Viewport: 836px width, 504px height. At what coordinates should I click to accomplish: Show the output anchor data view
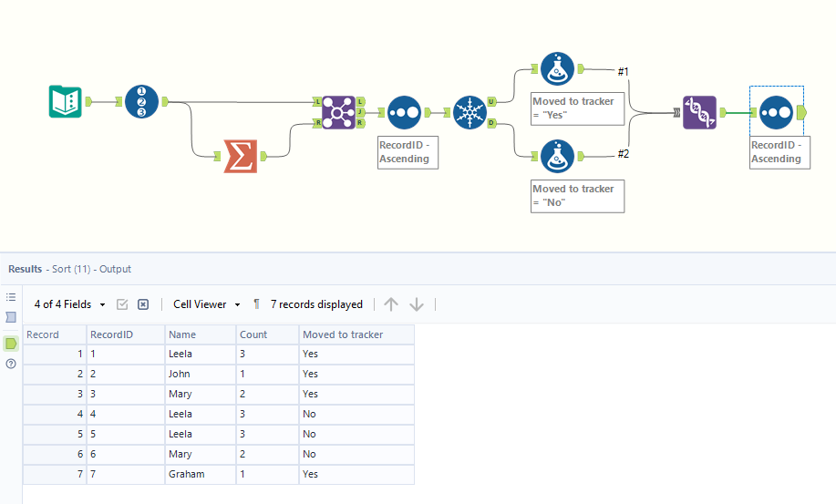[x=11, y=344]
